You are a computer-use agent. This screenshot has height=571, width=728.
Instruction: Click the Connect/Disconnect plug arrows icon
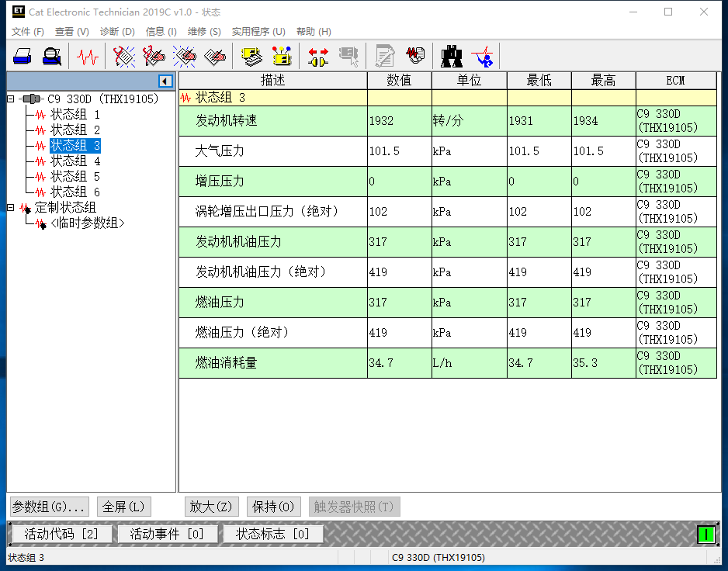pyautogui.click(x=318, y=57)
